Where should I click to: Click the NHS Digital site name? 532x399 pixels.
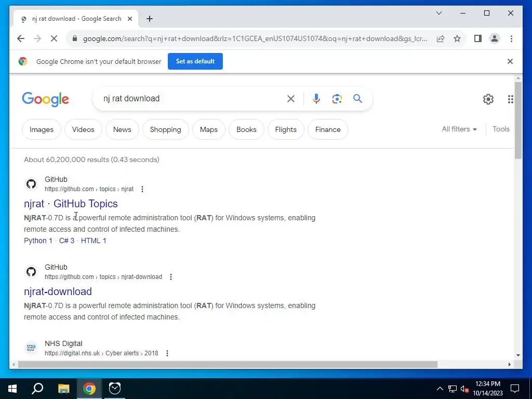[x=63, y=343]
